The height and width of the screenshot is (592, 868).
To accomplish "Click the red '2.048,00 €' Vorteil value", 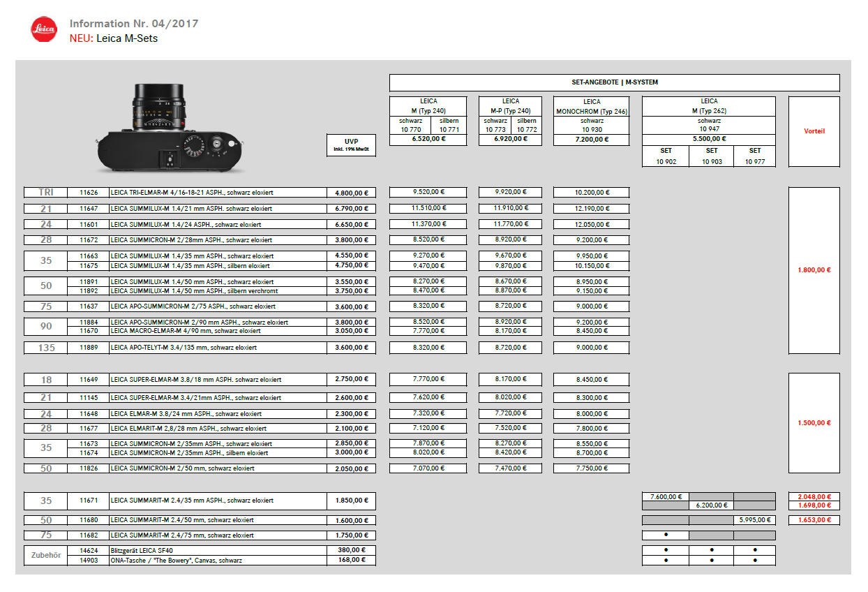I will pyautogui.click(x=814, y=497).
